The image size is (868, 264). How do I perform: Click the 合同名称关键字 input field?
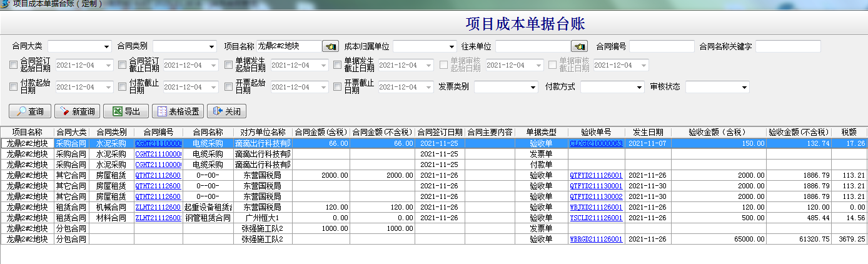(x=787, y=46)
